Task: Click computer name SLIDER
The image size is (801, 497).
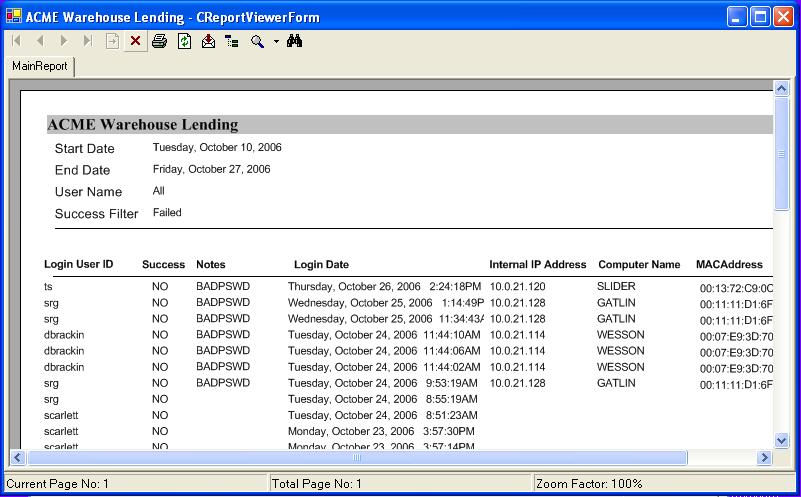Action: point(616,287)
